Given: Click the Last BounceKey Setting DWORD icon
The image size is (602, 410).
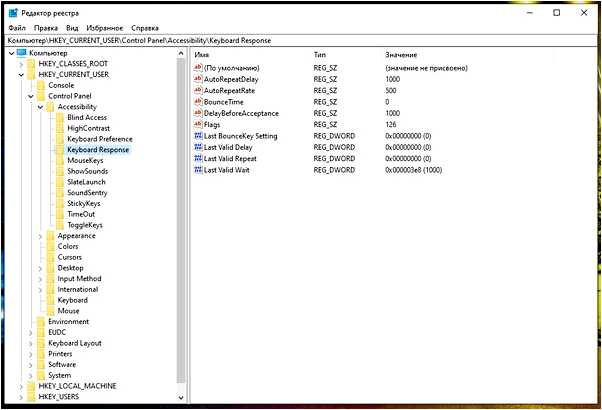Looking at the screenshot, I should (x=197, y=136).
